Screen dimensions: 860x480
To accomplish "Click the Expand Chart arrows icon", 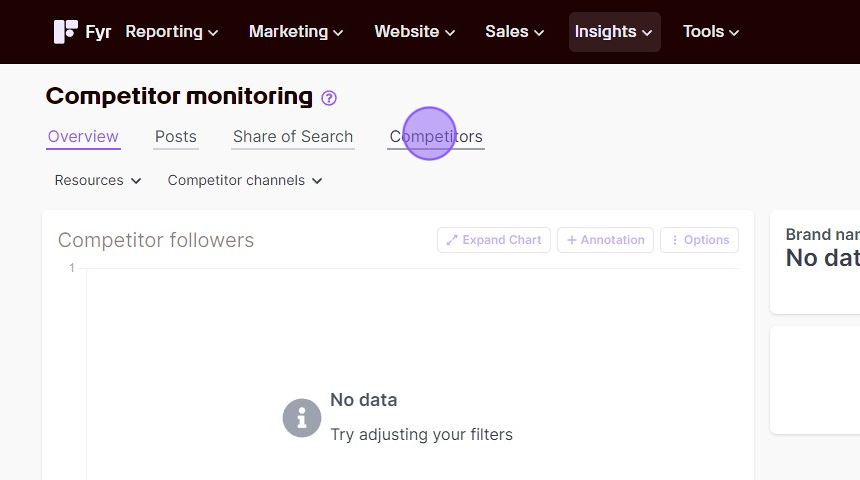I will point(451,240).
